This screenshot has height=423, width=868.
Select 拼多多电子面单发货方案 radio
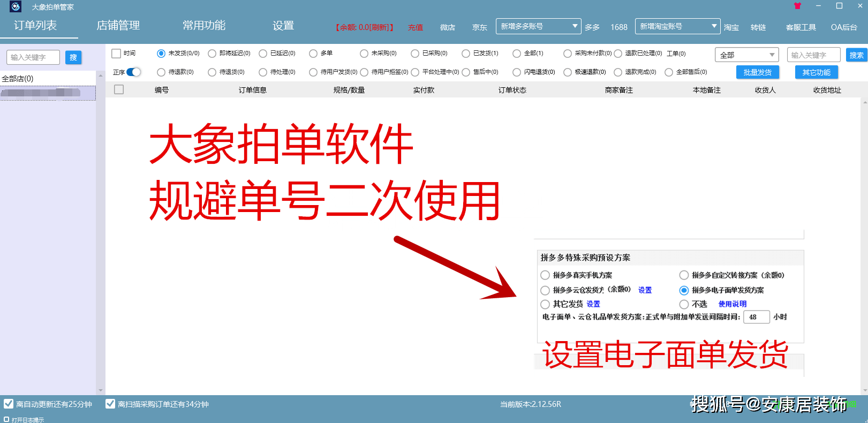[x=684, y=290]
